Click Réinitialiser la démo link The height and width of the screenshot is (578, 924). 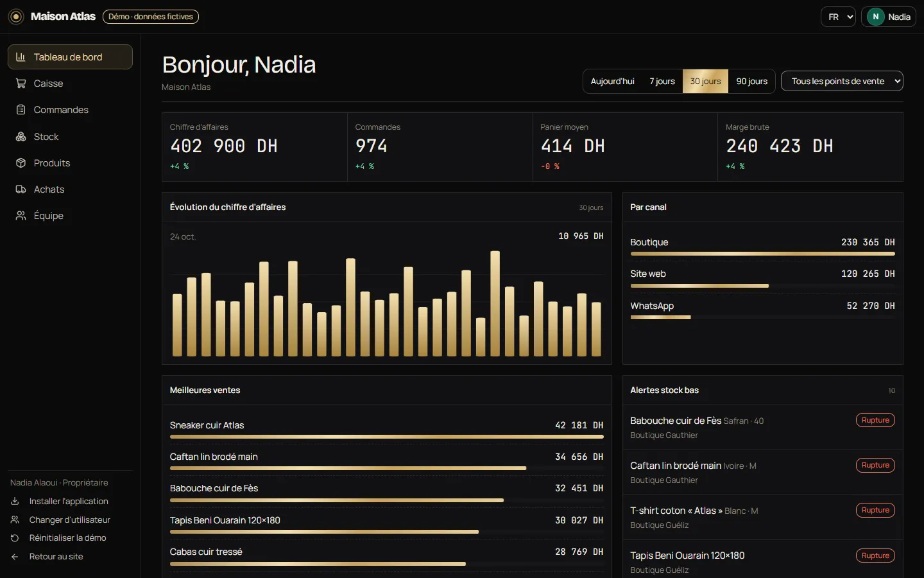(68, 538)
